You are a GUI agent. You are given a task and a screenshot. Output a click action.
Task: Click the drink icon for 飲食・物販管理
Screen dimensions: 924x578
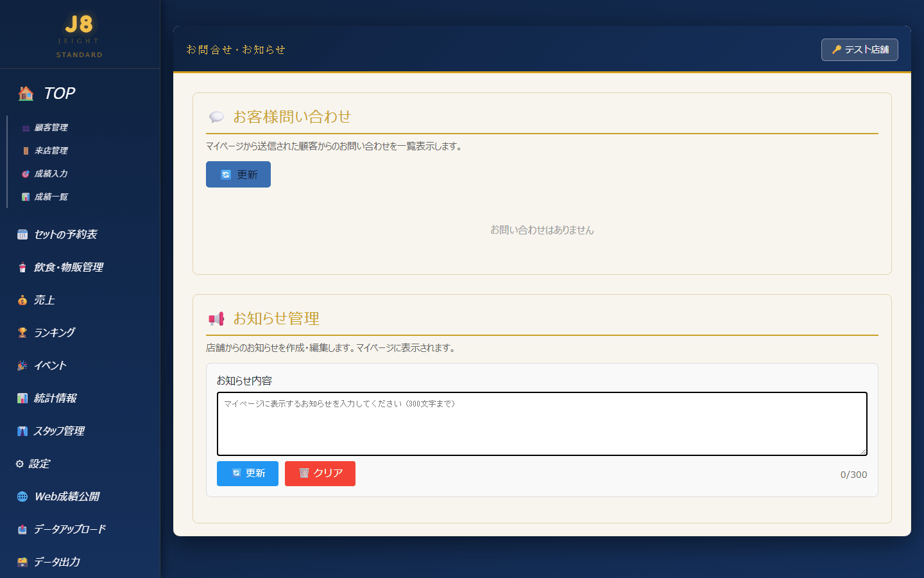pyautogui.click(x=22, y=267)
